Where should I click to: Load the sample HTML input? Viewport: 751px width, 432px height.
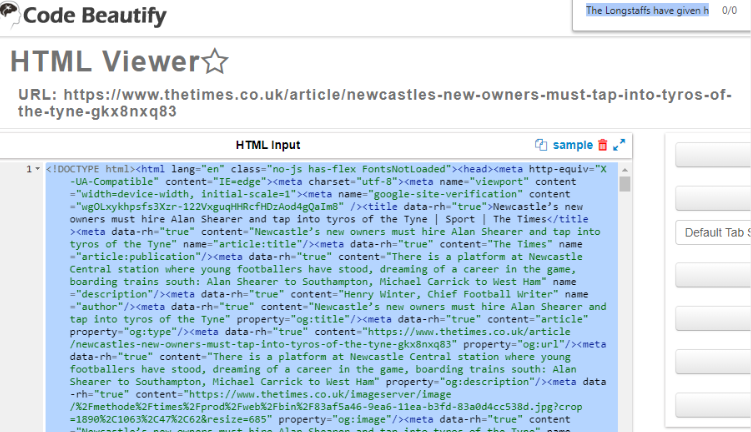572,145
